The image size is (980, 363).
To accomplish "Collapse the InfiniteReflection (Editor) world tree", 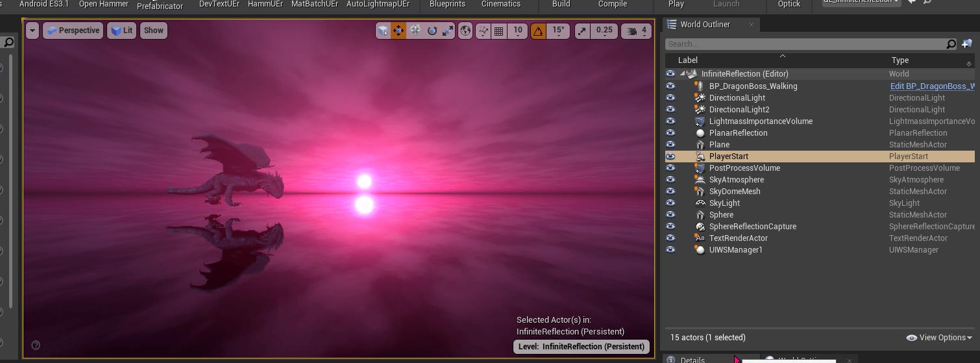I will pyautogui.click(x=683, y=74).
